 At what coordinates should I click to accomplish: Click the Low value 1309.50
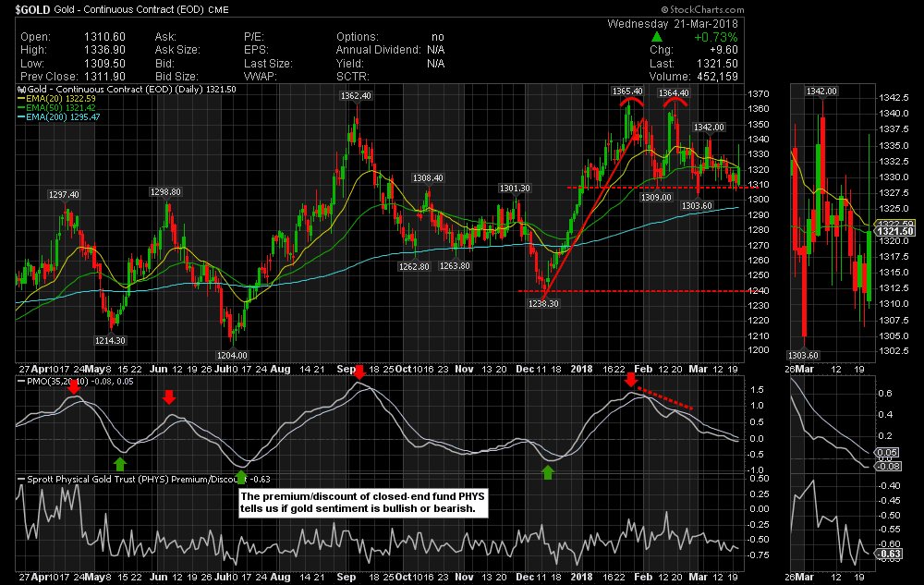click(x=105, y=64)
